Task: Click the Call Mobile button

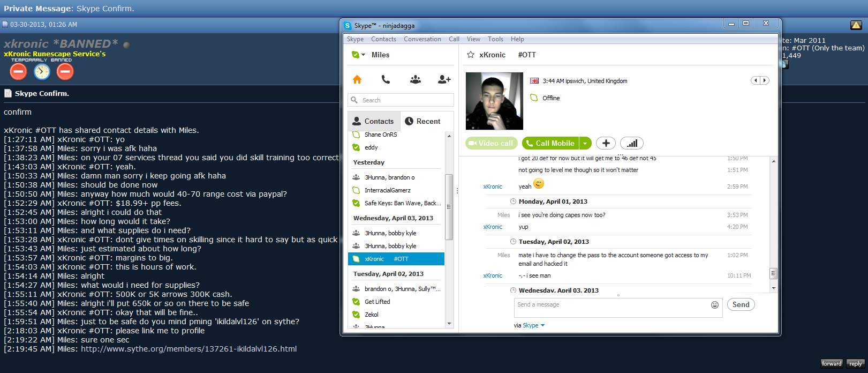Action: (550, 143)
